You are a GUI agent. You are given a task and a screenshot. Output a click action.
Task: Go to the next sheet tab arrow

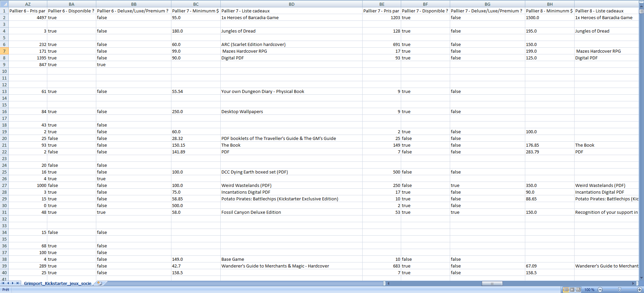(x=13, y=283)
